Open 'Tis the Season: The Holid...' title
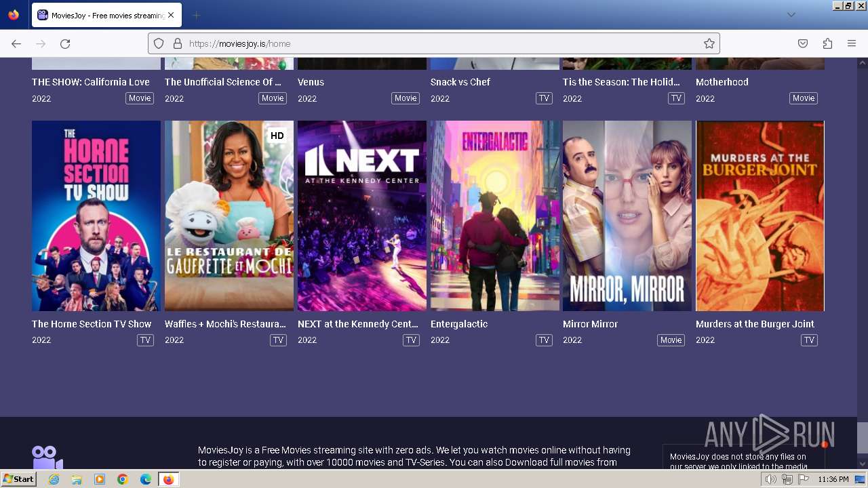 621,82
